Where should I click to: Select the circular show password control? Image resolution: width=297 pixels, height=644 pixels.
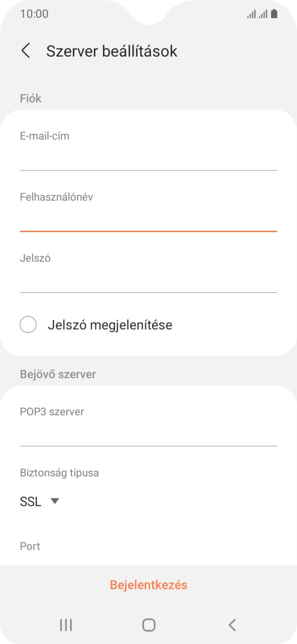(x=28, y=324)
